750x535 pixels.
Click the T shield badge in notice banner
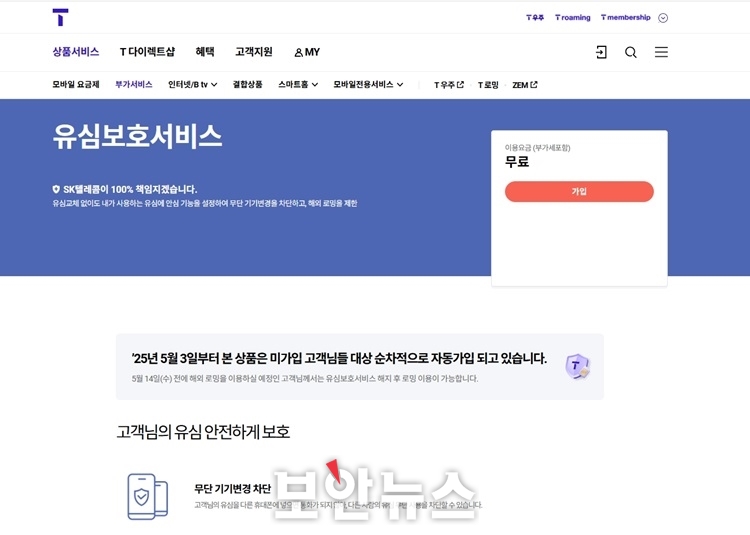577,367
